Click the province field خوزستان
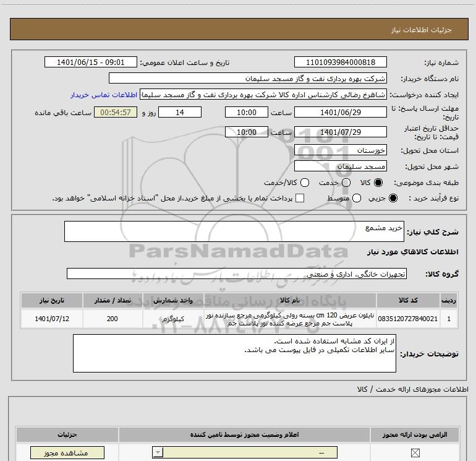 (340, 150)
